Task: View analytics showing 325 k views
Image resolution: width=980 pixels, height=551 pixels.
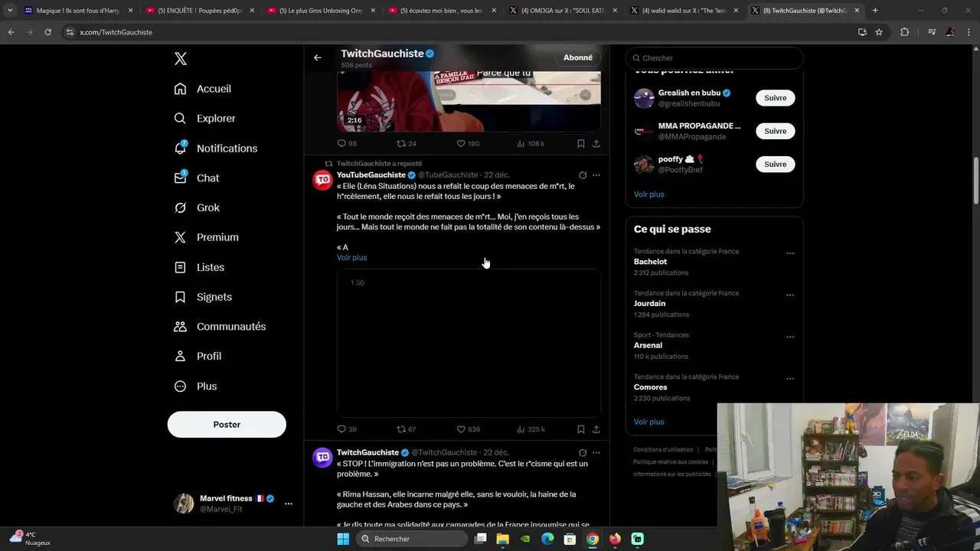Action: pos(530,429)
